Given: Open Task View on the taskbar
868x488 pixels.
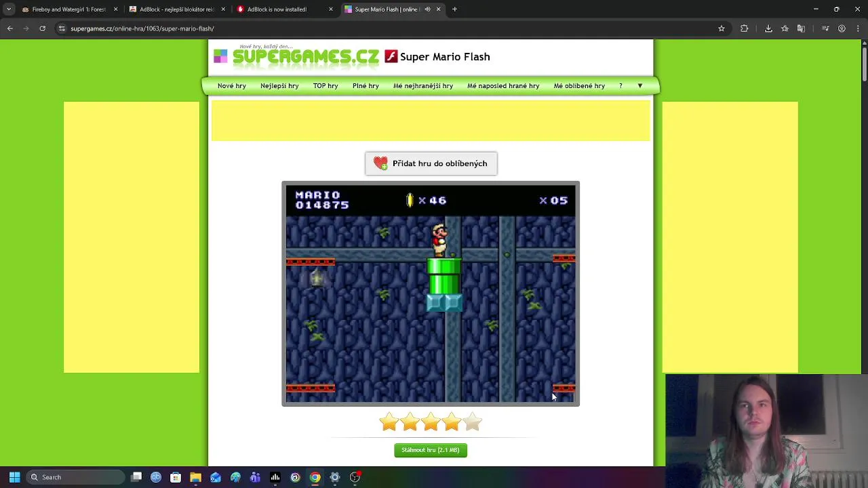Looking at the screenshot, I should point(136,477).
